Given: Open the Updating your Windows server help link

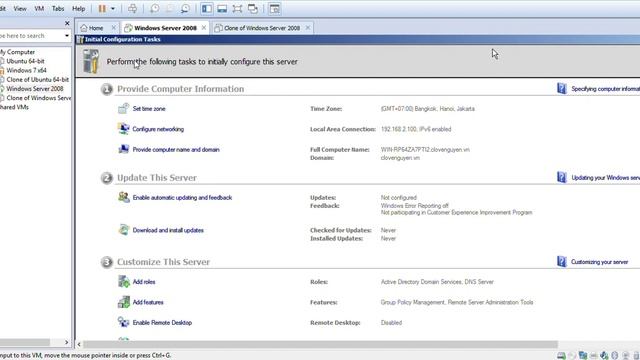Looking at the screenshot, I should [606, 178].
